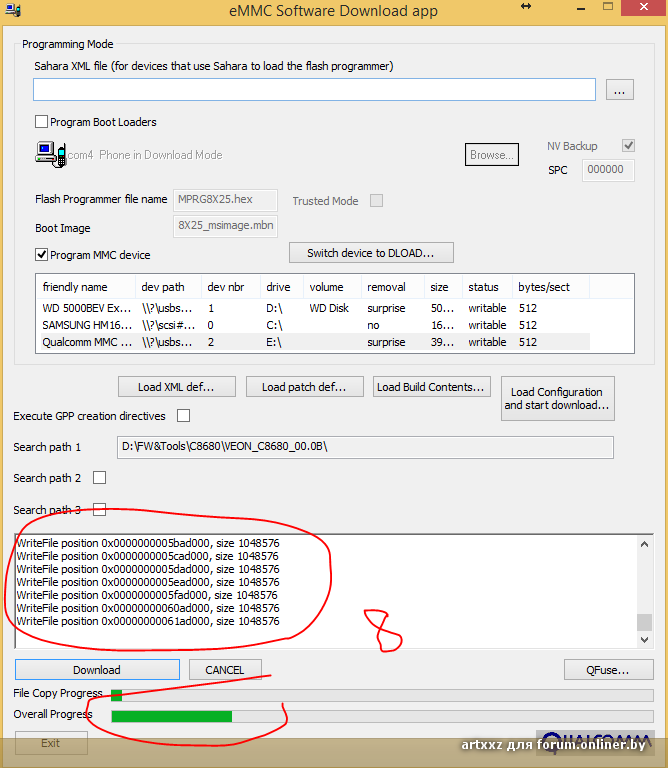668x768 pixels.
Task: Click the volume column header
Action: (333, 287)
